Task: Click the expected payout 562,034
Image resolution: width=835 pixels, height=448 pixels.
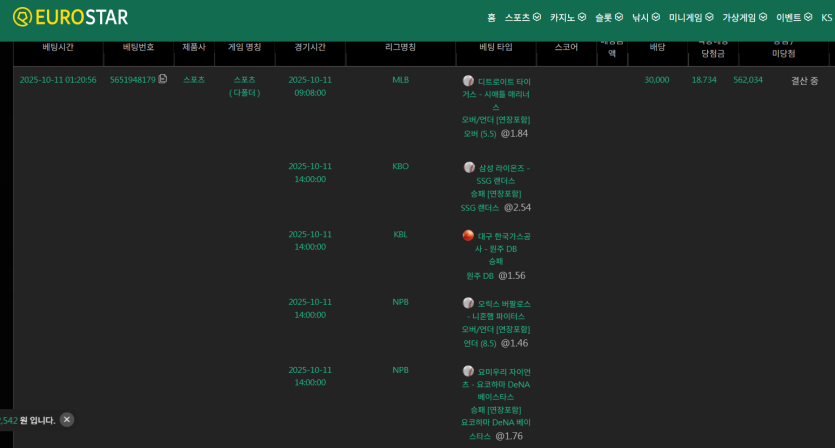Action: [x=748, y=80]
